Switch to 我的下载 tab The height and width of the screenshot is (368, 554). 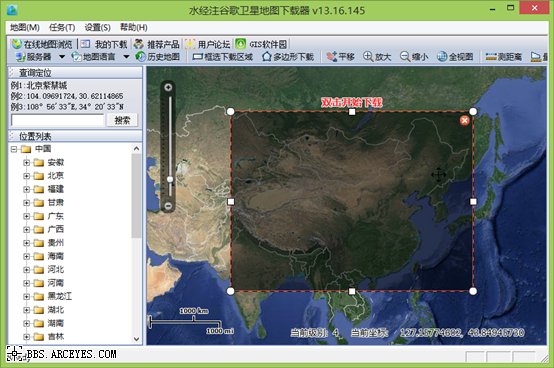point(104,44)
